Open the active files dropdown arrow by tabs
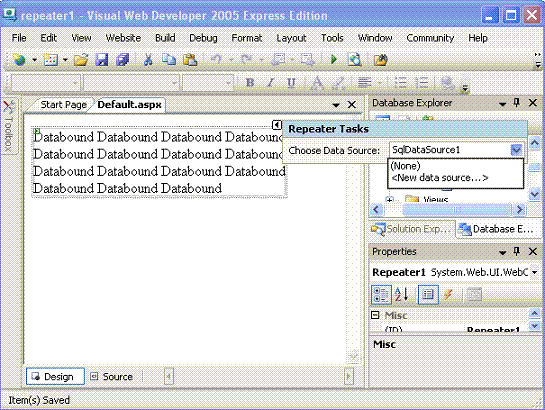Viewport: 545px width, 410px height. (x=336, y=105)
